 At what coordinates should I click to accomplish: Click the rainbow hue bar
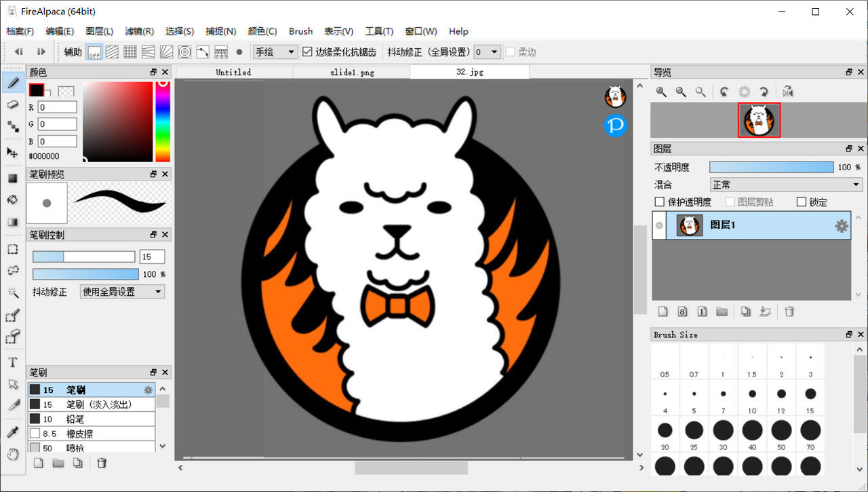pos(163,121)
